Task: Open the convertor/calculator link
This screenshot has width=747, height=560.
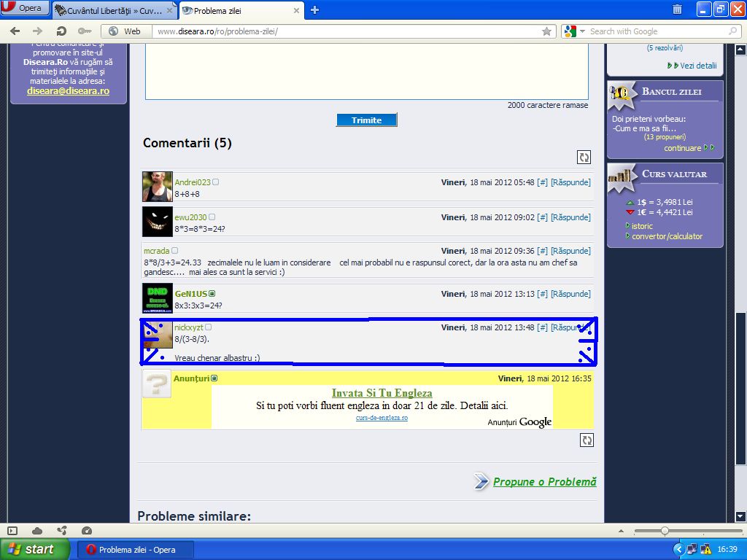Action: (667, 236)
